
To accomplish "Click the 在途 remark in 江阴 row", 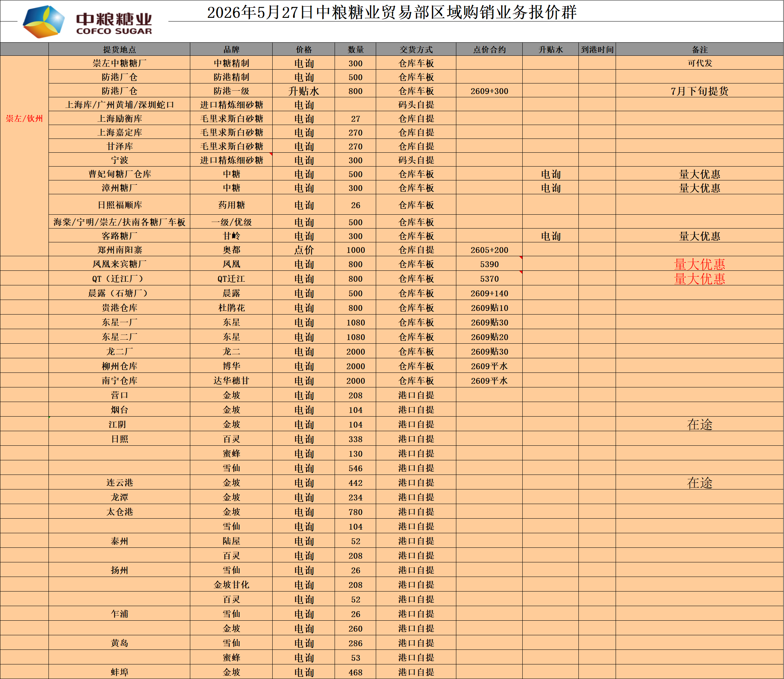I will (x=699, y=424).
